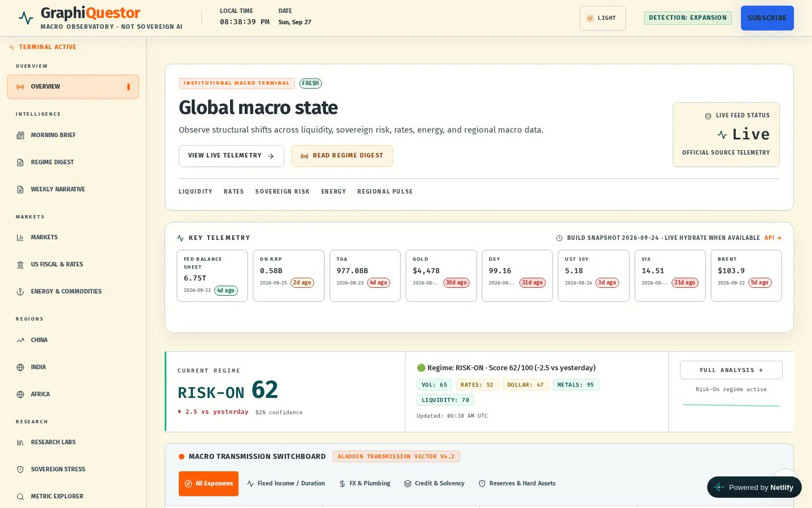The image size is (812, 508).
Task: Click the Metric Explorer magnifier icon
Action: 20,497
